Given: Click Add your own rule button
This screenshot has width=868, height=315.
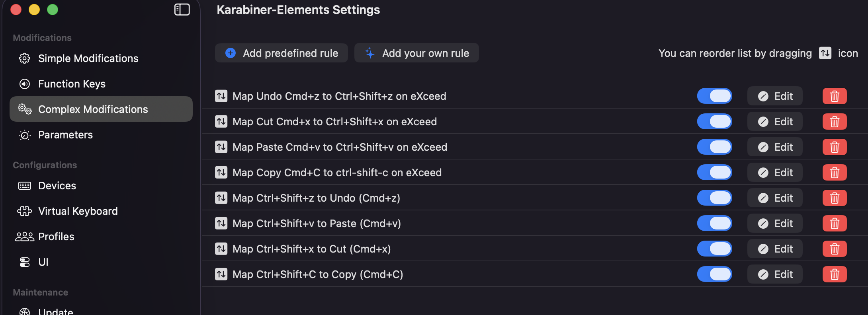Looking at the screenshot, I should click(x=416, y=53).
